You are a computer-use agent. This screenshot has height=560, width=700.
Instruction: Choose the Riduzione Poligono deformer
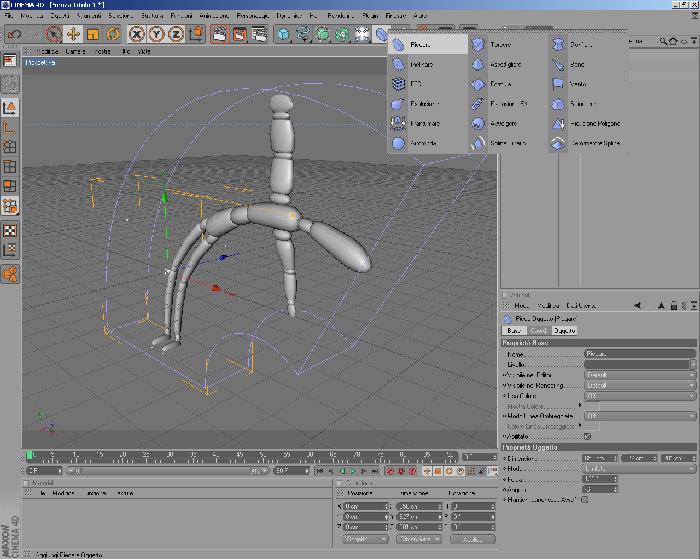588,123
